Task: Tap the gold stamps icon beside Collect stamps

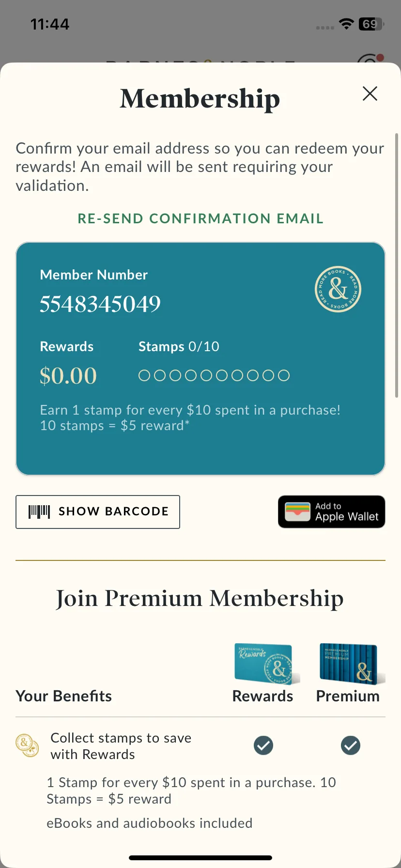Action: tap(27, 745)
